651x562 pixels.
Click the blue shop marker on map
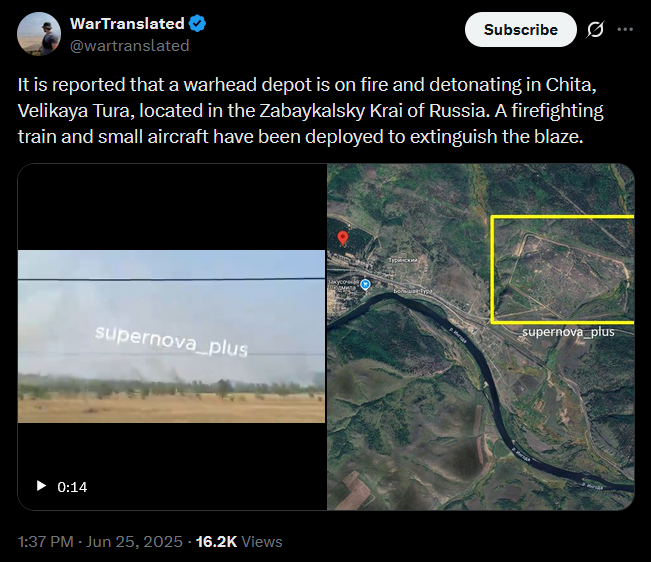pos(365,284)
